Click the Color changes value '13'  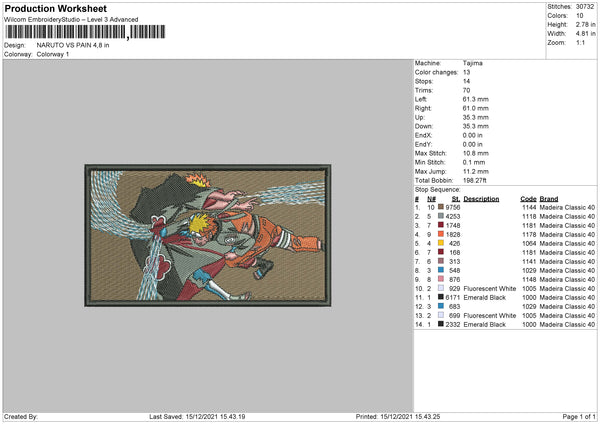[466, 72]
